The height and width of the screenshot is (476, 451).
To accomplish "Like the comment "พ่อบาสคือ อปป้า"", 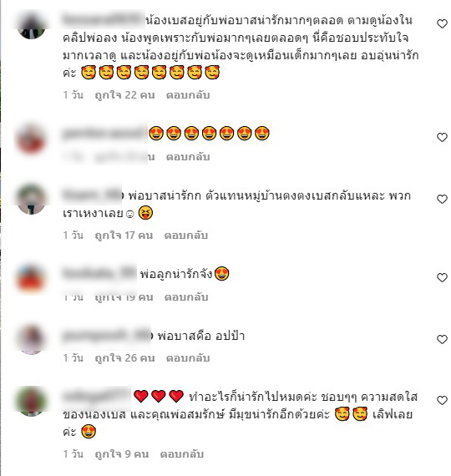I will [442, 339].
